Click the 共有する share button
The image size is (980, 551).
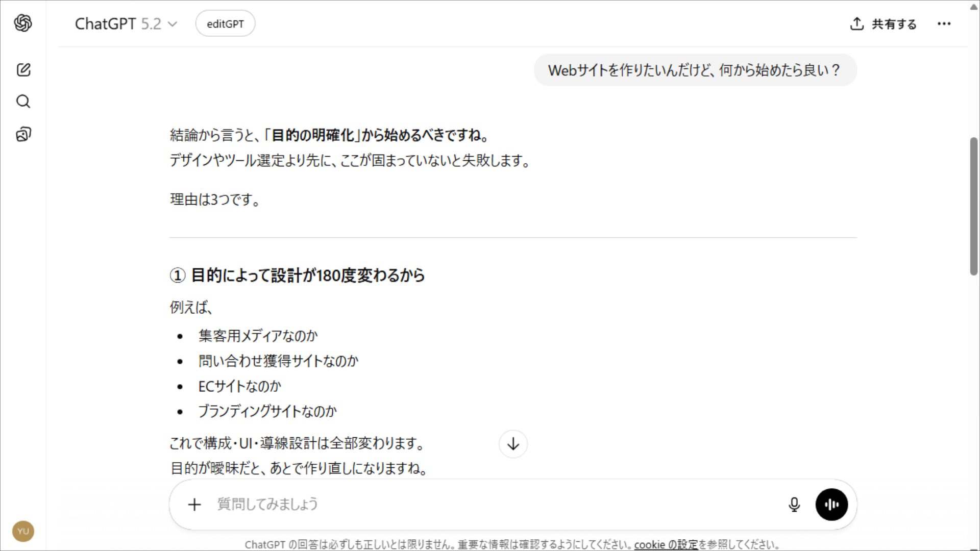pos(893,24)
